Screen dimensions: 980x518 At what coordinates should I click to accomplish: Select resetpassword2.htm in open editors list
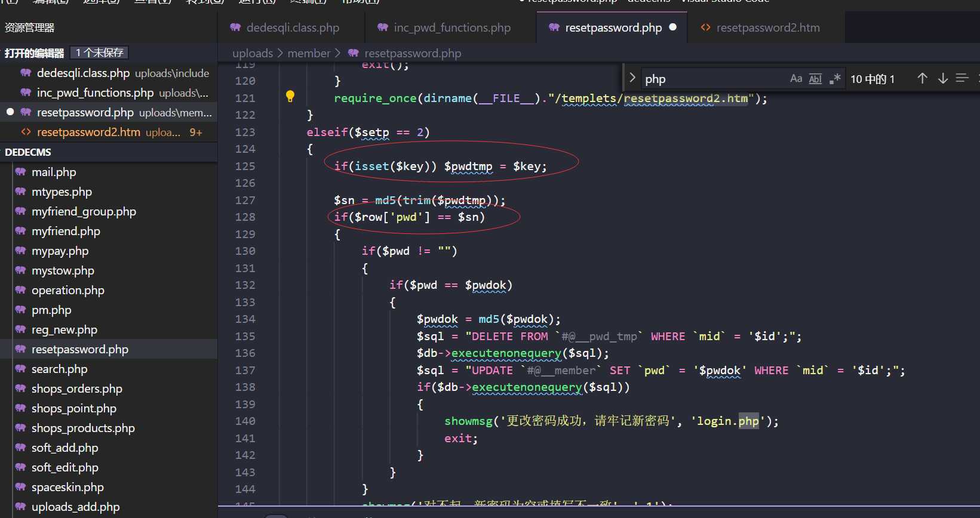point(109,132)
